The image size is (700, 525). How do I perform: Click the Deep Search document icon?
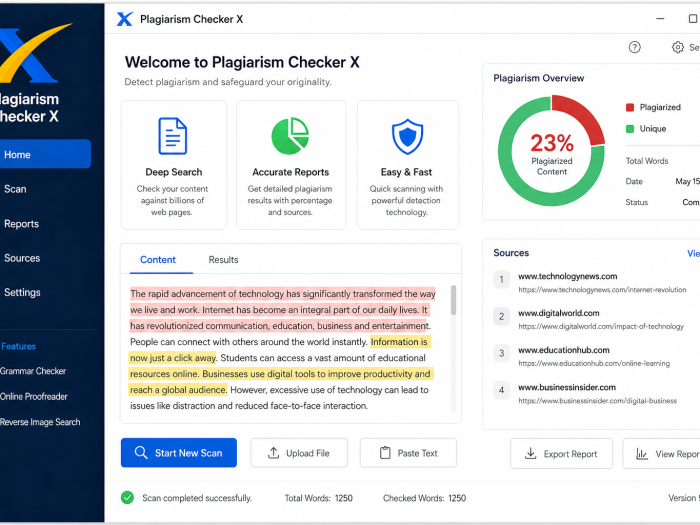pyautogui.click(x=173, y=136)
